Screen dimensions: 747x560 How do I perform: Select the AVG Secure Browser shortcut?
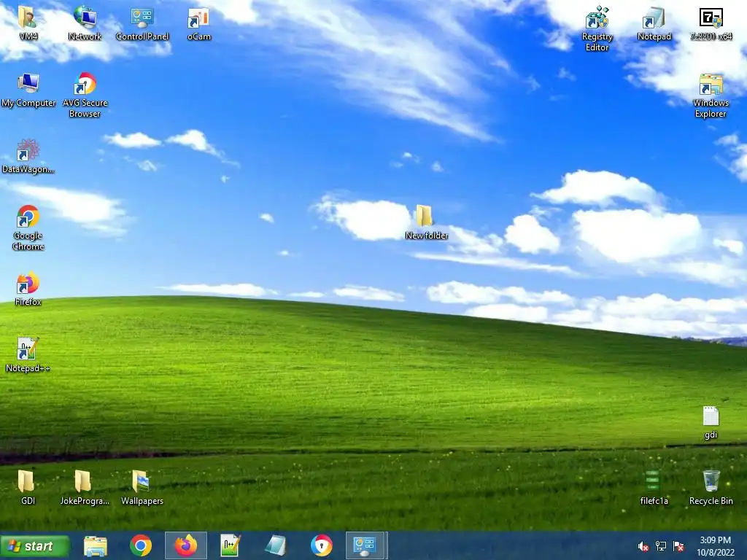click(85, 84)
